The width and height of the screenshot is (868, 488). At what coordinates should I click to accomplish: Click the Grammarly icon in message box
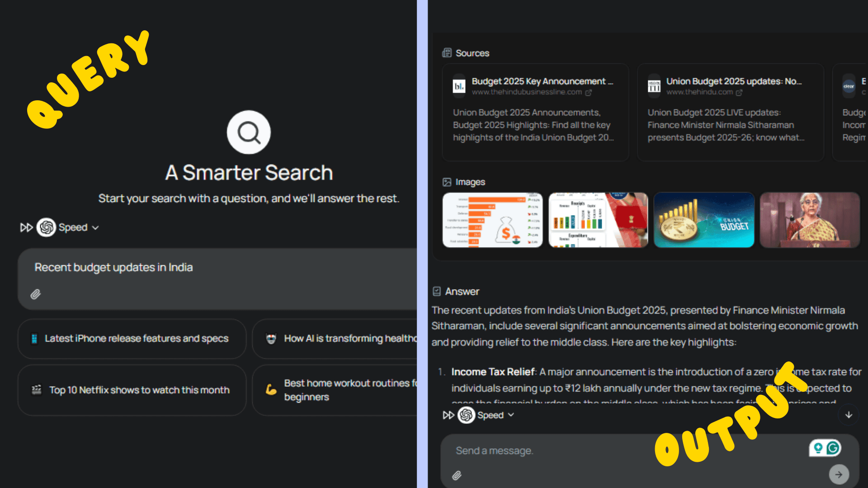pyautogui.click(x=833, y=448)
